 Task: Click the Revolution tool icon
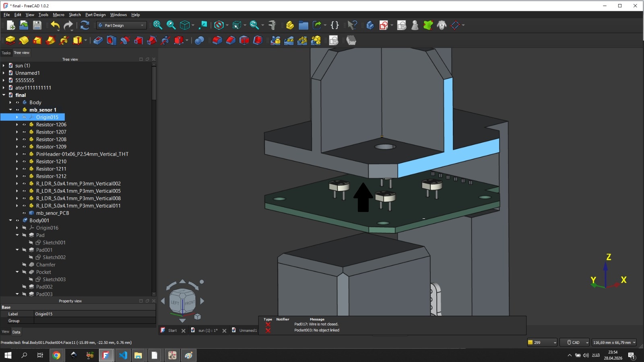tap(24, 40)
